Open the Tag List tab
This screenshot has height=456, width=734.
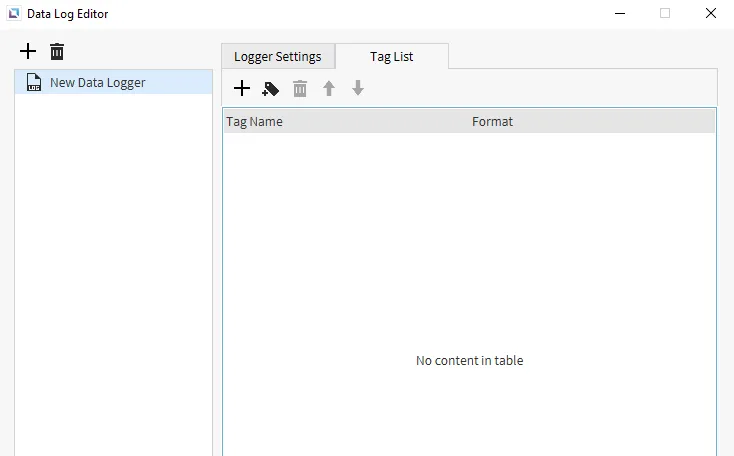coord(391,56)
